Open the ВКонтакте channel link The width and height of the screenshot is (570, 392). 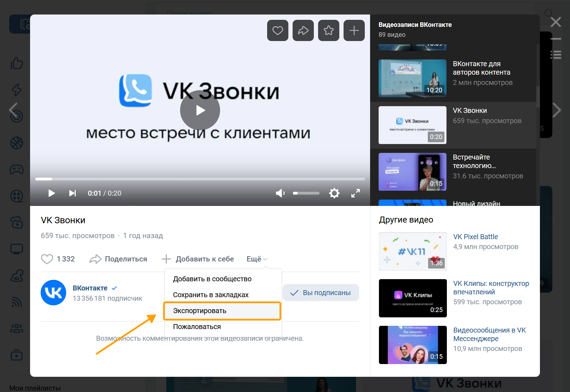(x=90, y=288)
